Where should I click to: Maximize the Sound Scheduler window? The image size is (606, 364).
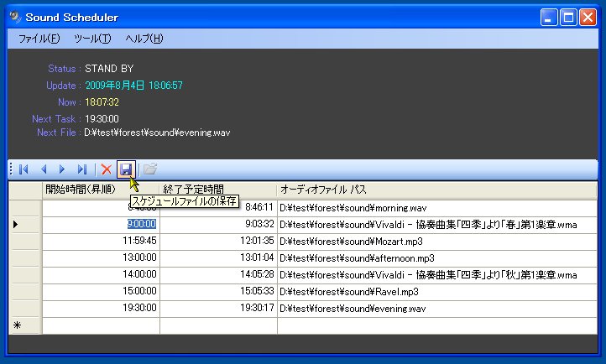pos(568,18)
